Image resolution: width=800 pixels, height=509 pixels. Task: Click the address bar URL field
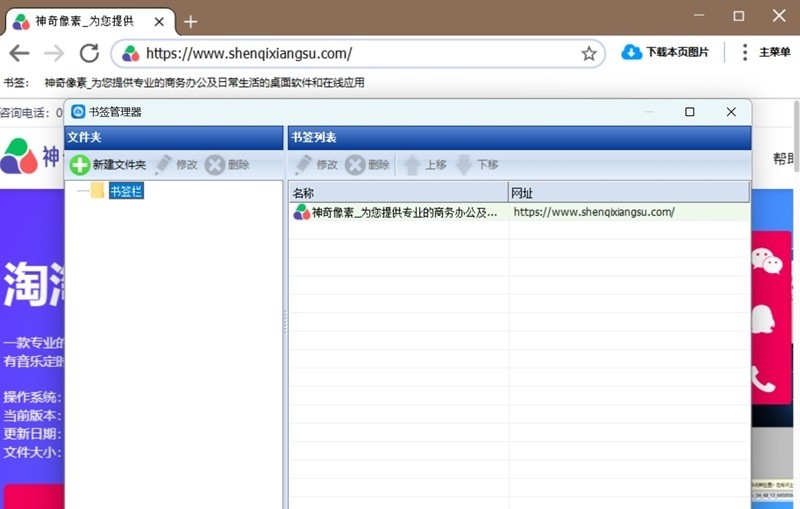pyautogui.click(x=358, y=54)
